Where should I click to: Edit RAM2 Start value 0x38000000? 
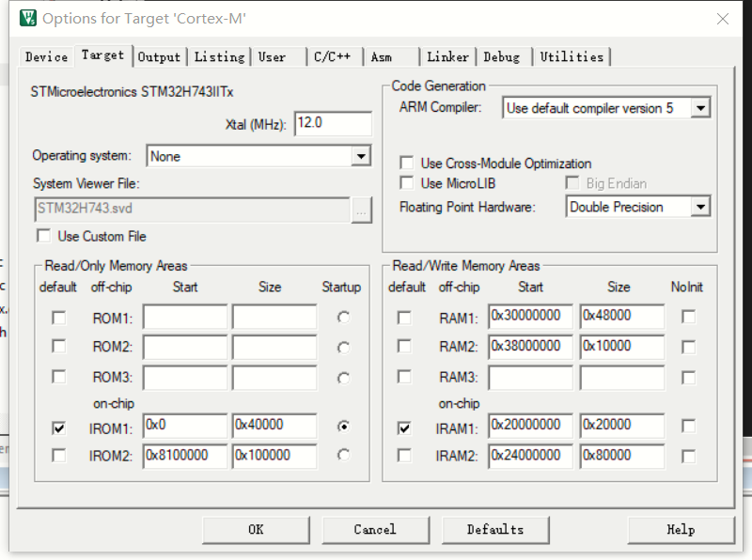[x=530, y=347]
